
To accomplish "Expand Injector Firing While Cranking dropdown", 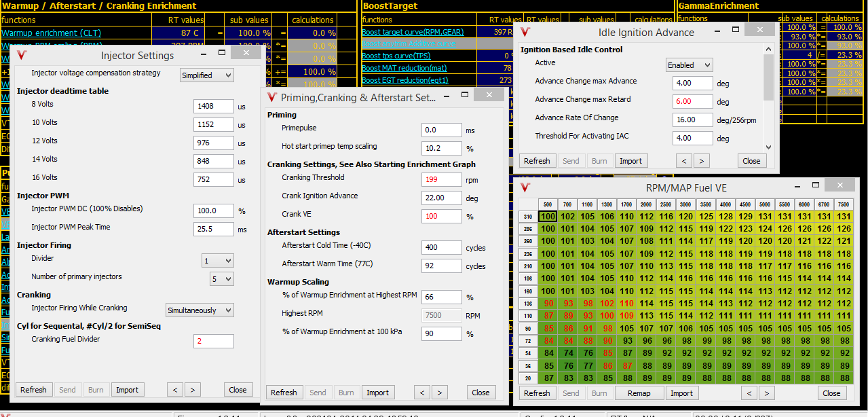I will pyautogui.click(x=200, y=310).
